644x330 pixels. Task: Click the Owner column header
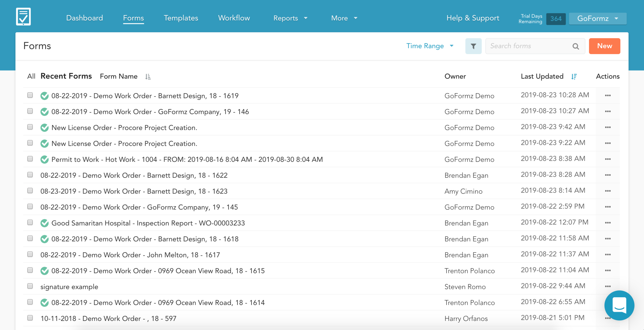[455, 77]
